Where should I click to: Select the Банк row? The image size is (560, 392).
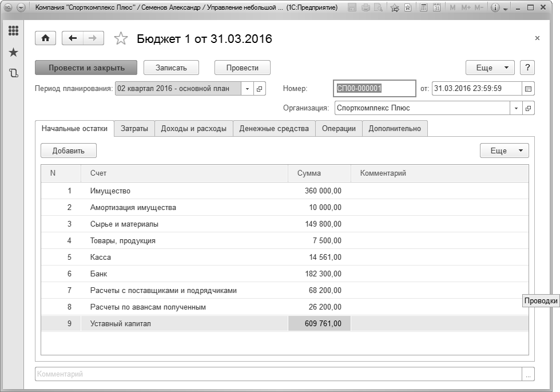(x=285, y=274)
